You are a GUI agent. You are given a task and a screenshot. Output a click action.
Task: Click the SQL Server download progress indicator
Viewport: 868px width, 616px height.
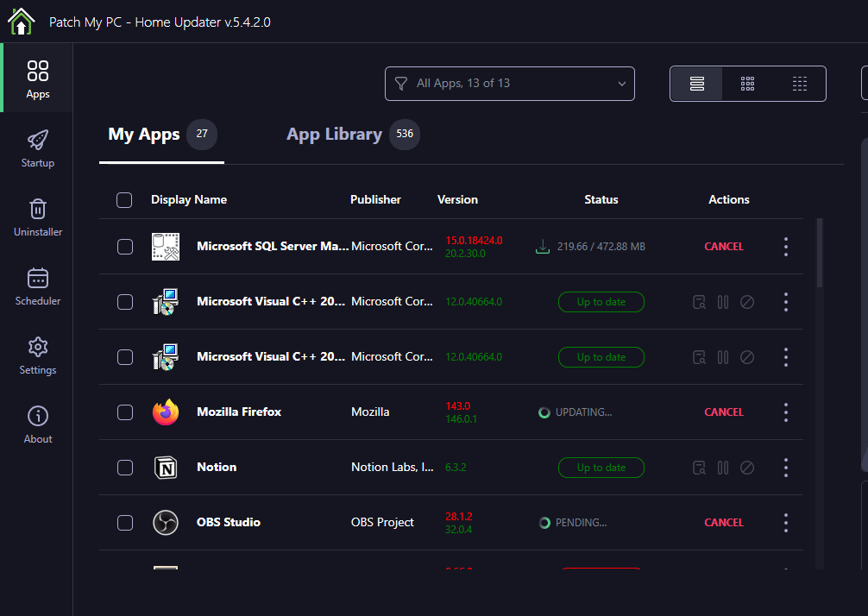(543, 246)
